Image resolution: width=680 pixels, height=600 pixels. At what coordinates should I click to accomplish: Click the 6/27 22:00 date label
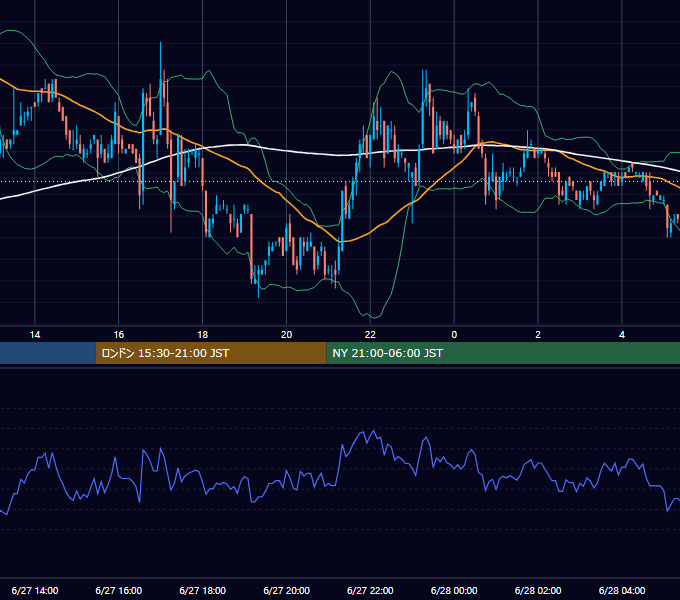(x=370, y=590)
